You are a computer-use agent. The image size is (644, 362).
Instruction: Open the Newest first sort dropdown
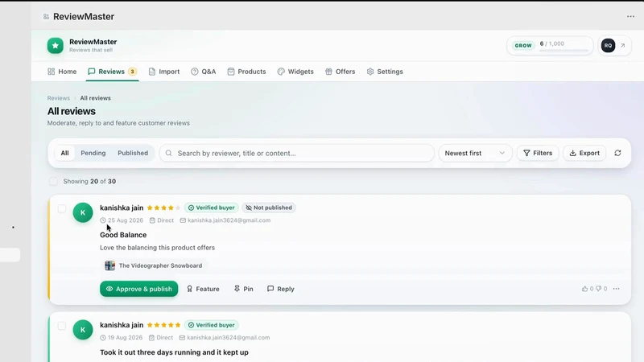[475, 153]
